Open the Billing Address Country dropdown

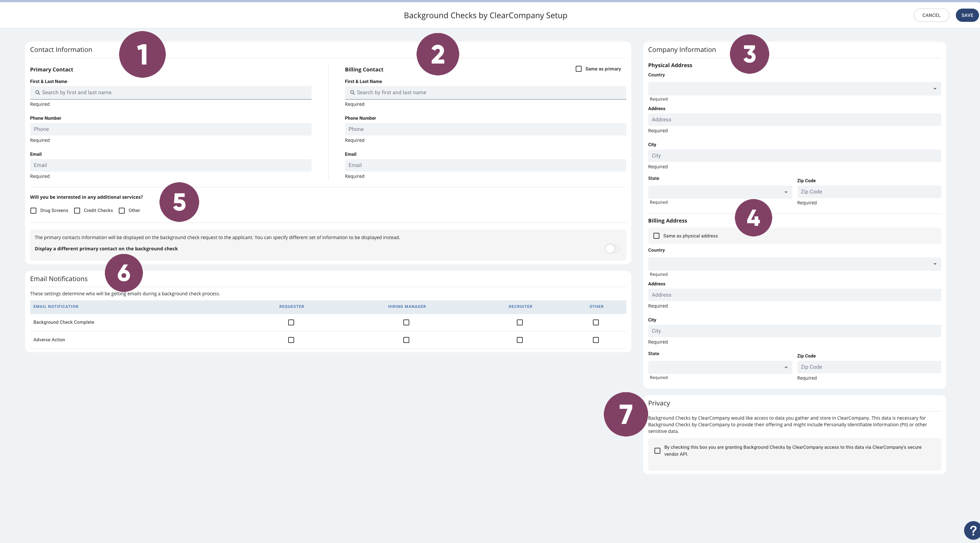pos(794,264)
